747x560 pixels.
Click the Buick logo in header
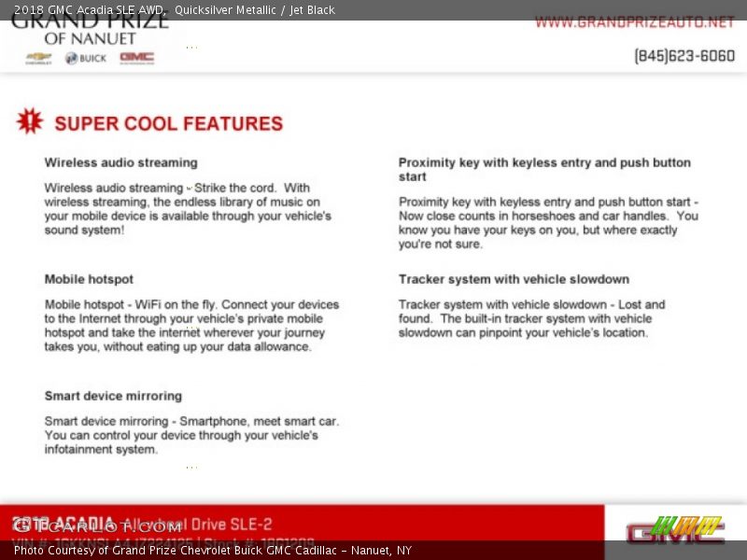coord(86,58)
